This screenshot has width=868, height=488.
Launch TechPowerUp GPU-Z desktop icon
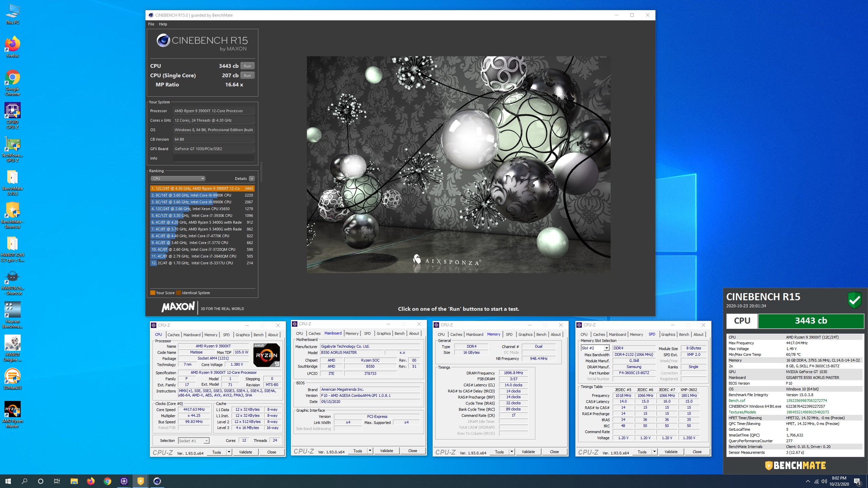point(13,149)
